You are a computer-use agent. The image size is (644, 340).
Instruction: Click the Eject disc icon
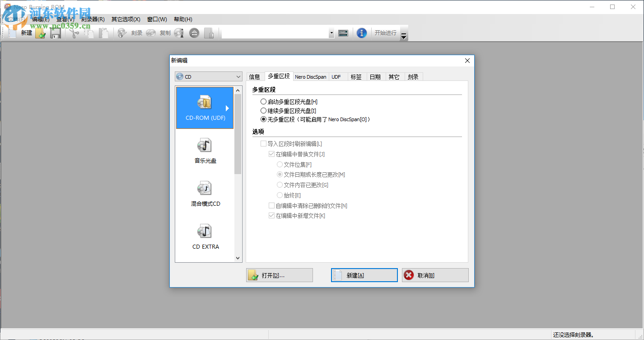tap(194, 33)
